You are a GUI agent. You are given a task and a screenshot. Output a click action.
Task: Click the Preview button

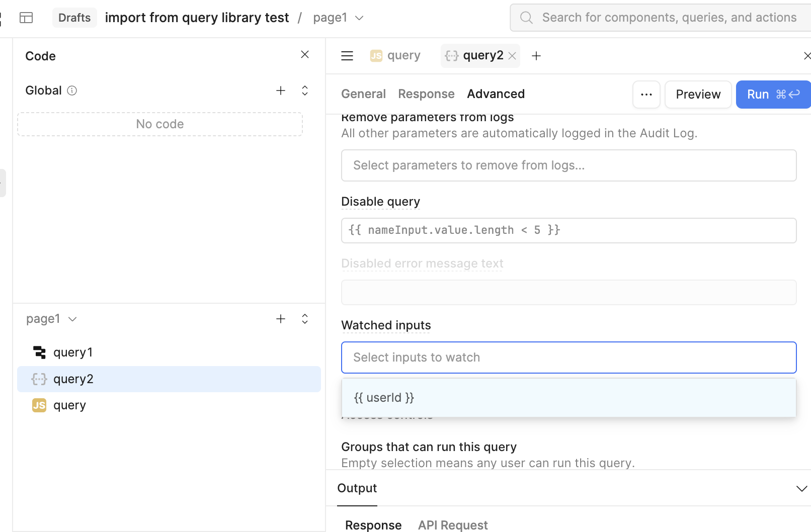[698, 95]
